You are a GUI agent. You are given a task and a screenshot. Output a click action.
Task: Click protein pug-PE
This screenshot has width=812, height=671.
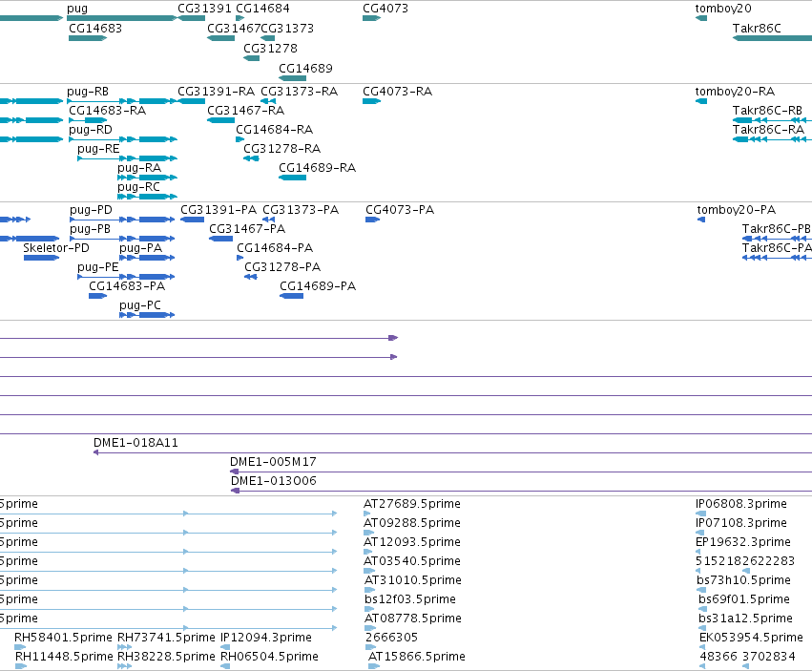point(98,267)
